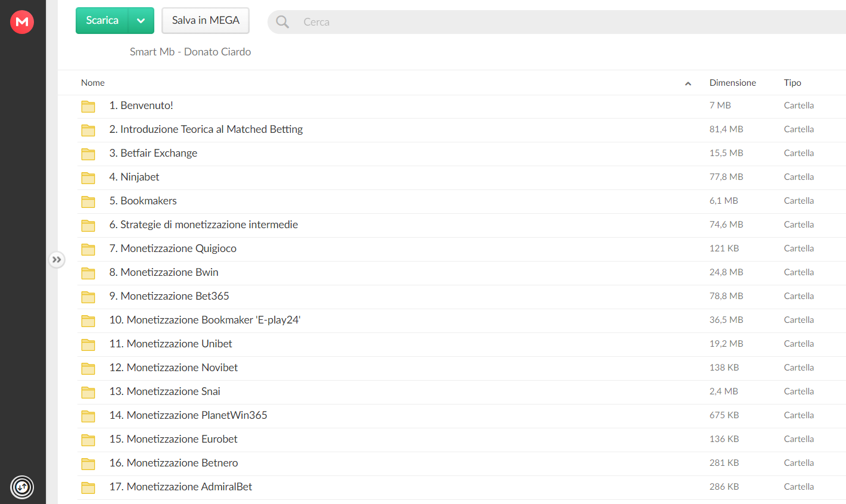Select the '4. Ninjabet' folder name
This screenshot has width=846, height=504.
click(x=134, y=177)
